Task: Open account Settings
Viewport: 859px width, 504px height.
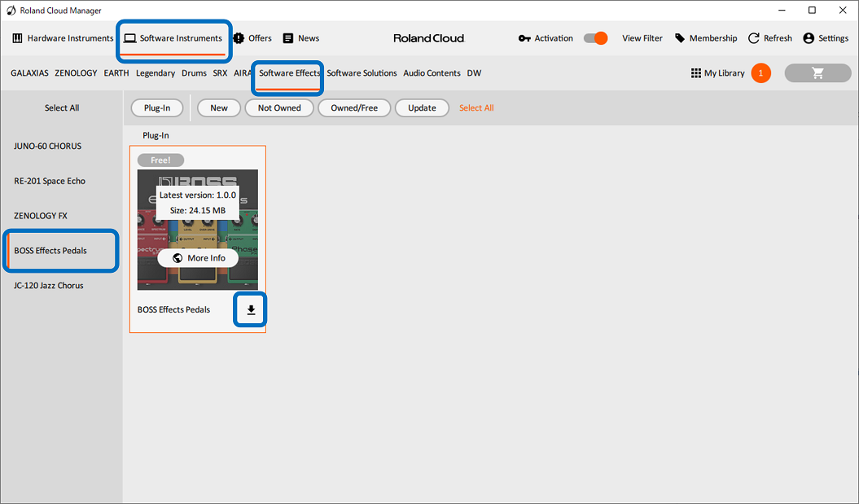Action: [826, 38]
